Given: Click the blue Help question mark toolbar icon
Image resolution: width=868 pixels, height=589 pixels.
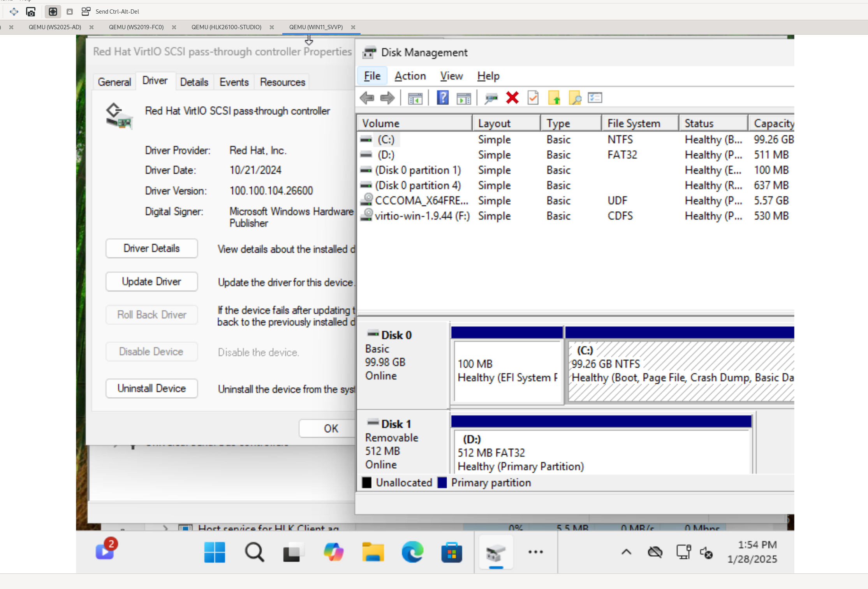Looking at the screenshot, I should [443, 98].
